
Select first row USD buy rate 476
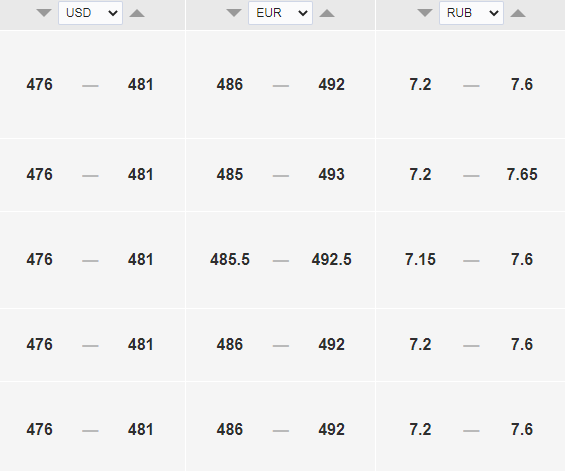coord(40,84)
